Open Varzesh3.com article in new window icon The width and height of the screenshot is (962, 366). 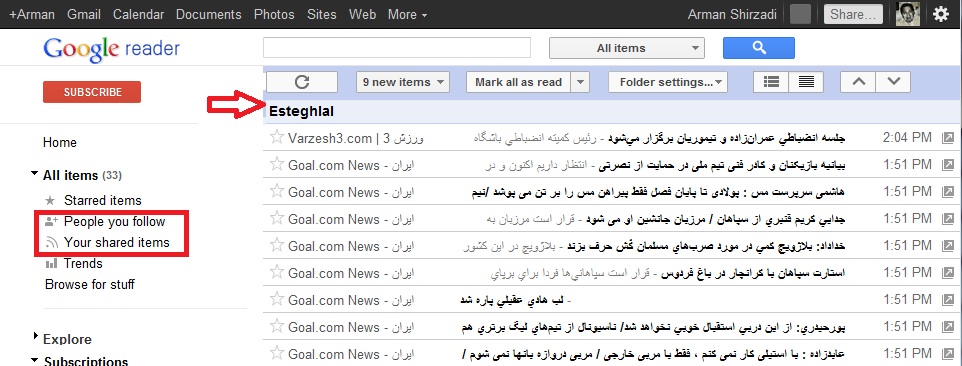click(x=948, y=139)
